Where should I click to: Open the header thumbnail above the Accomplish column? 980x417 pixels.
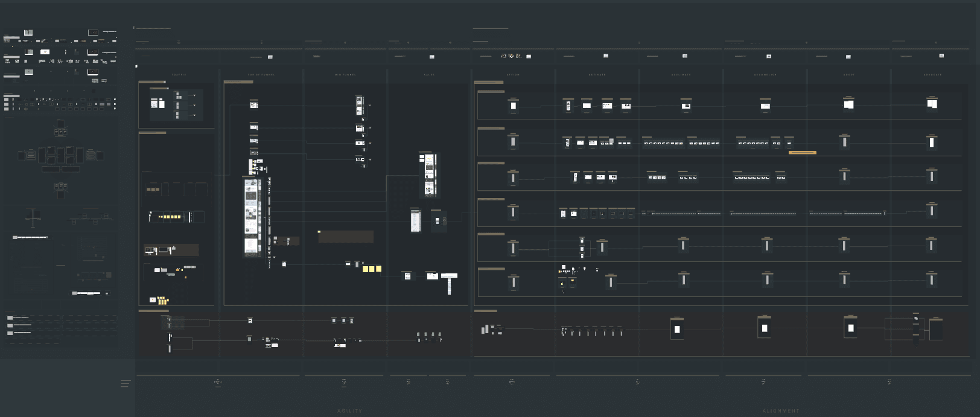[769, 56]
